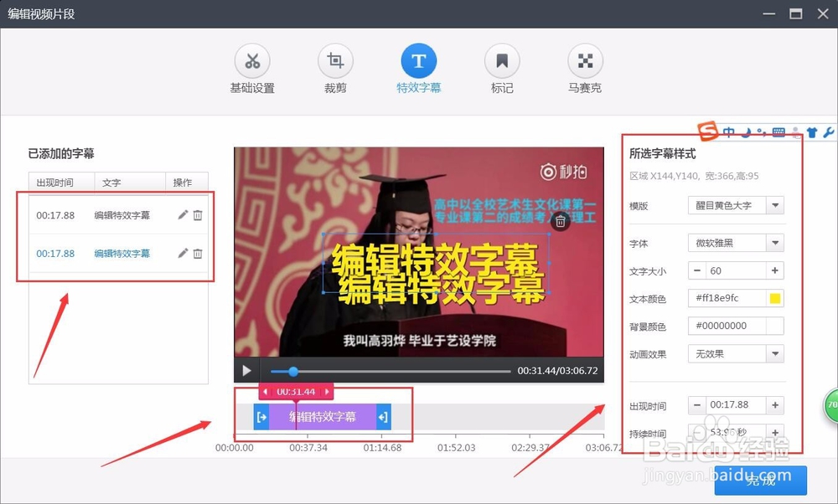Open the 动画效果 dropdown set to 无效果
Viewport: 838px width, 504px height.
[776, 353]
